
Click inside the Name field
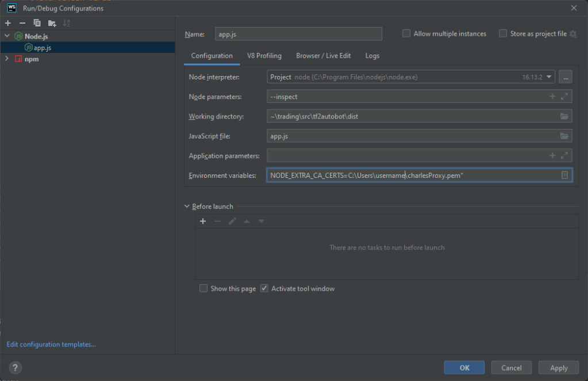[298, 33]
